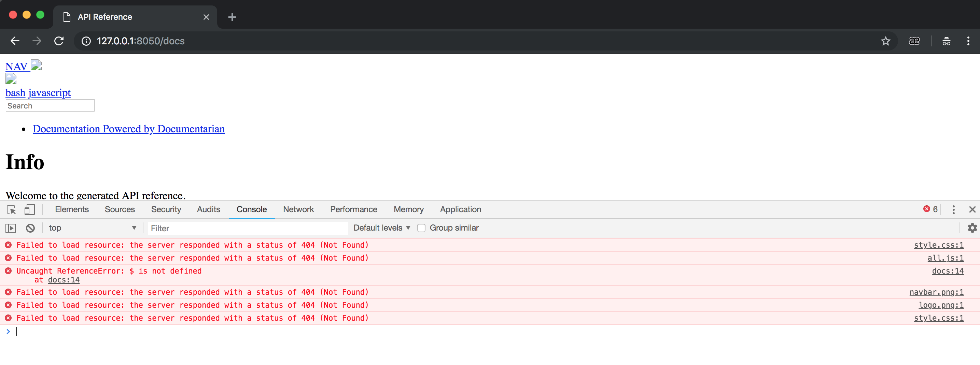Image resolution: width=980 pixels, height=365 pixels.
Task: Open docs:14 link on the right
Action: (948, 271)
